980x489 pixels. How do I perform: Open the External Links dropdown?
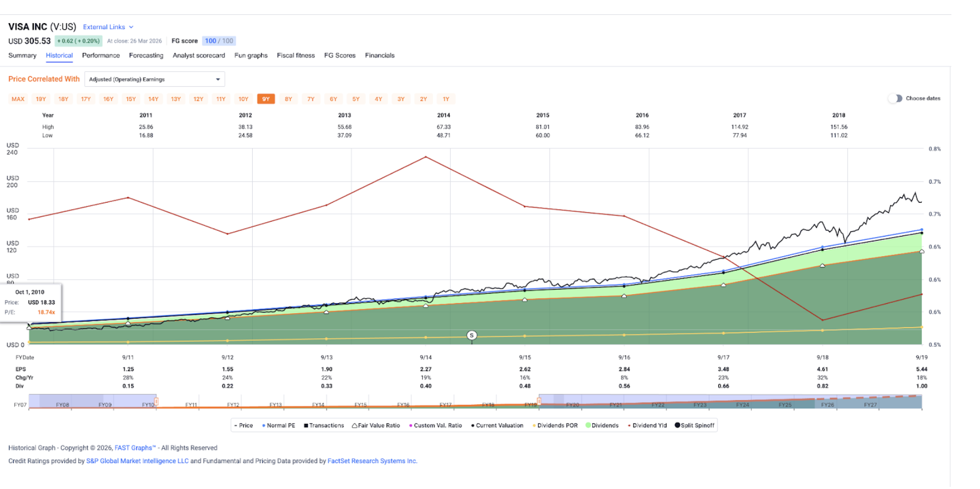[108, 27]
